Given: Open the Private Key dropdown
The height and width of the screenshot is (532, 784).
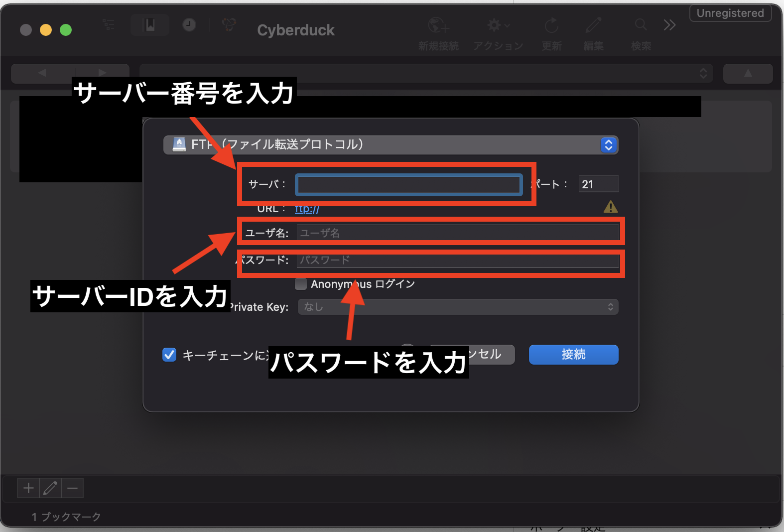Looking at the screenshot, I should pos(458,307).
